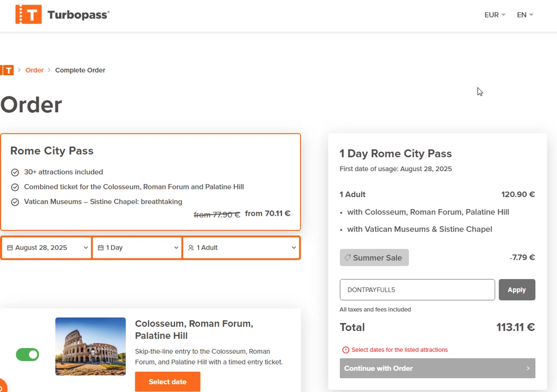Open the August 28, 2025 date dropdown
Viewport: 557px width, 392px height.
point(47,248)
